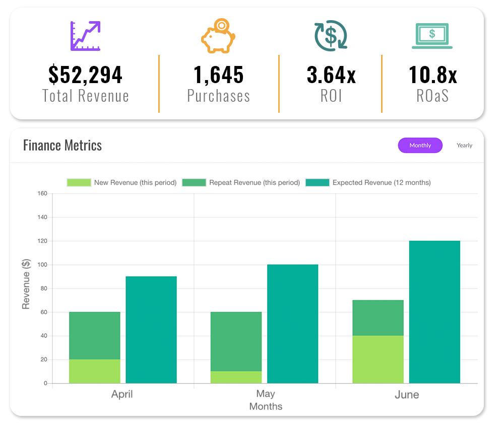Click the 160 y-axis tick label
504x428 pixels.
pos(42,193)
